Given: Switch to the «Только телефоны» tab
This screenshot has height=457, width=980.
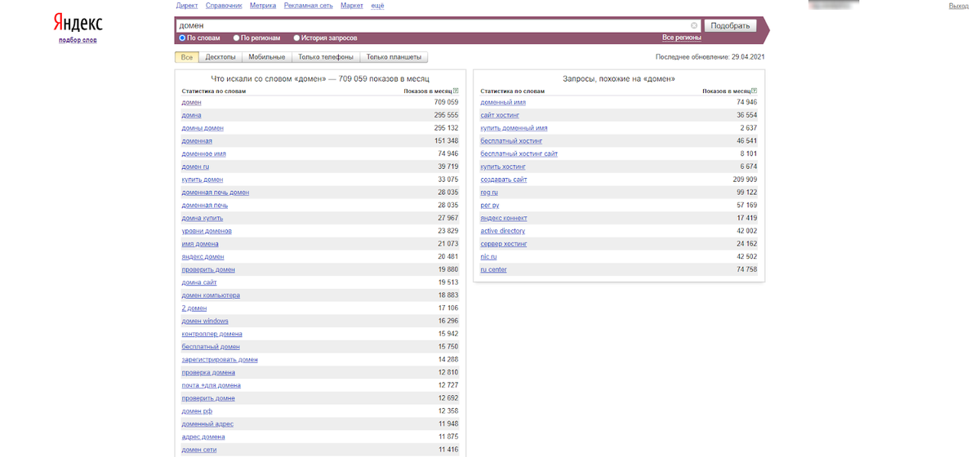Looking at the screenshot, I should (326, 57).
